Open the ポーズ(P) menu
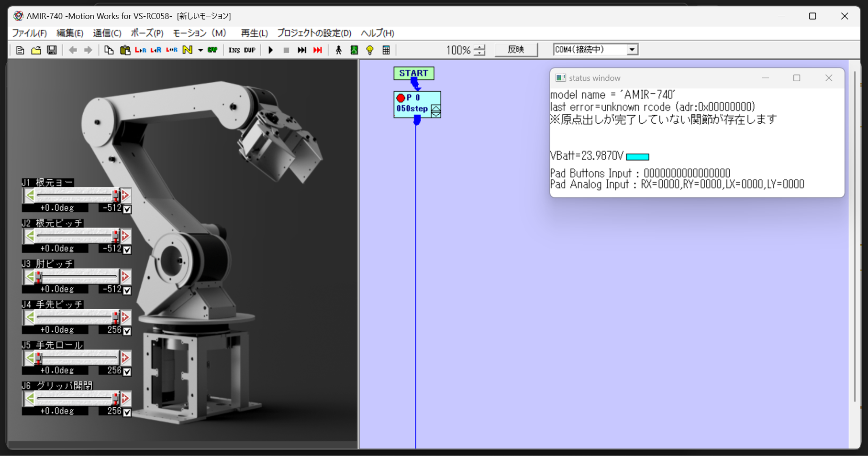This screenshot has width=868, height=456. coord(146,33)
